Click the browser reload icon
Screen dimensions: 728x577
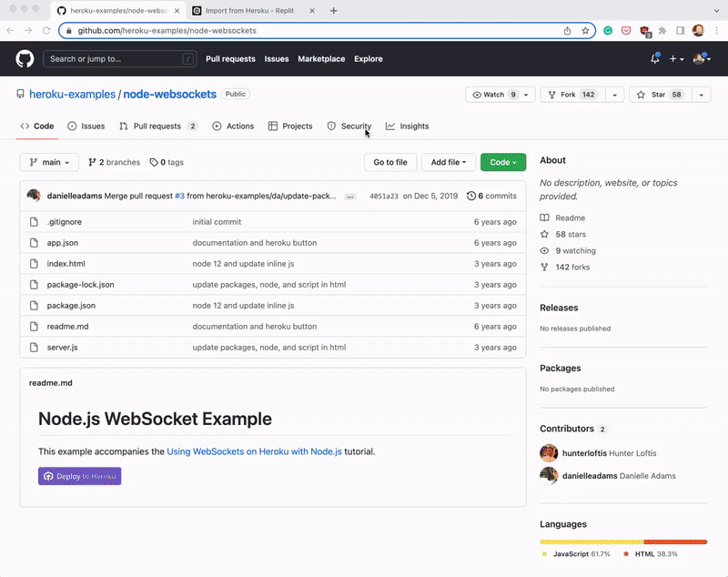[x=45, y=30]
